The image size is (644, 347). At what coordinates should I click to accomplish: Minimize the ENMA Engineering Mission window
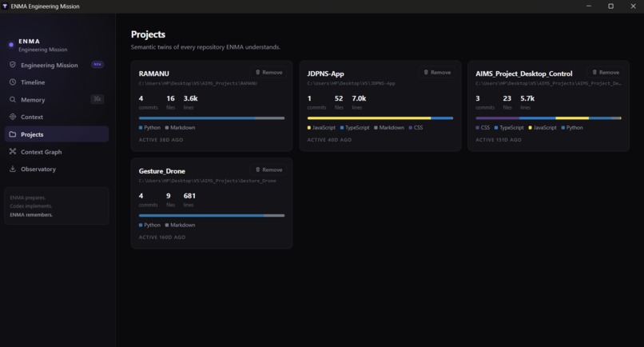pyautogui.click(x=589, y=6)
